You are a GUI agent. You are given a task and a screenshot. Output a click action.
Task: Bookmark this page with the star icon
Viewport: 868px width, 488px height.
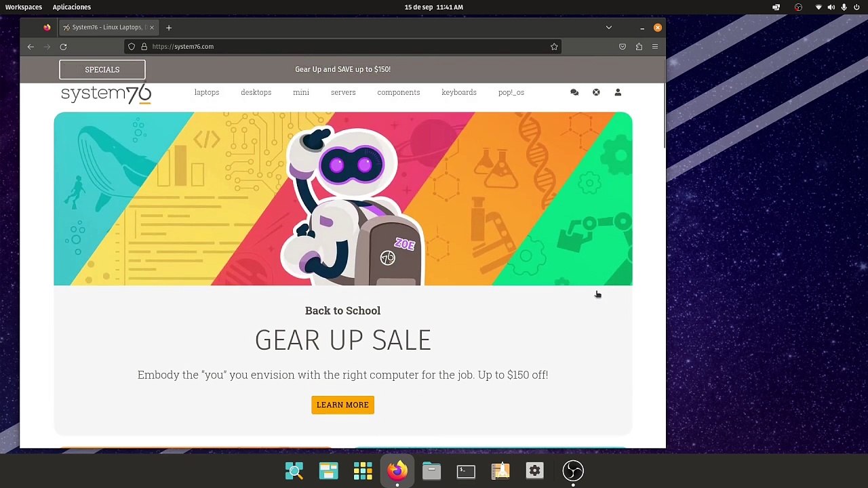tap(554, 47)
